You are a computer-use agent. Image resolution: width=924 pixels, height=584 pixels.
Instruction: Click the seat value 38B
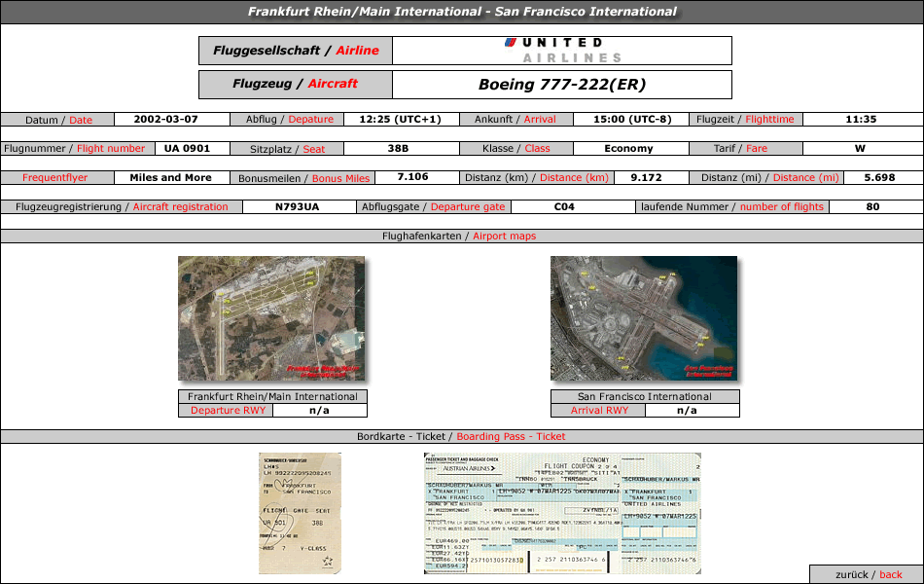398,148
